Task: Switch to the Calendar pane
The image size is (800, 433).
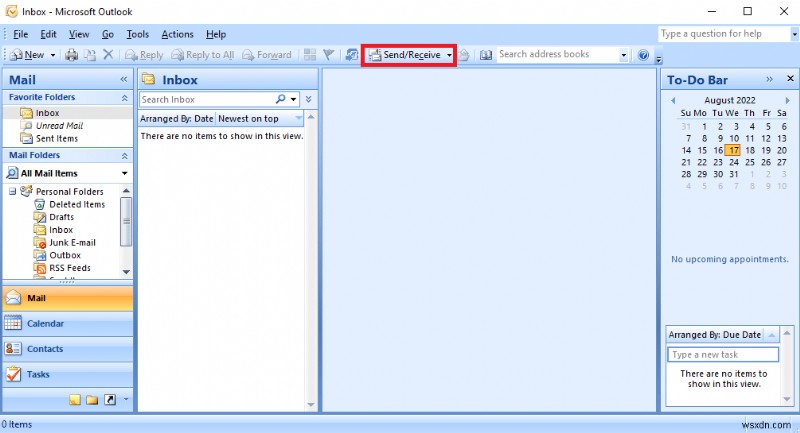Action: pyautogui.click(x=67, y=323)
